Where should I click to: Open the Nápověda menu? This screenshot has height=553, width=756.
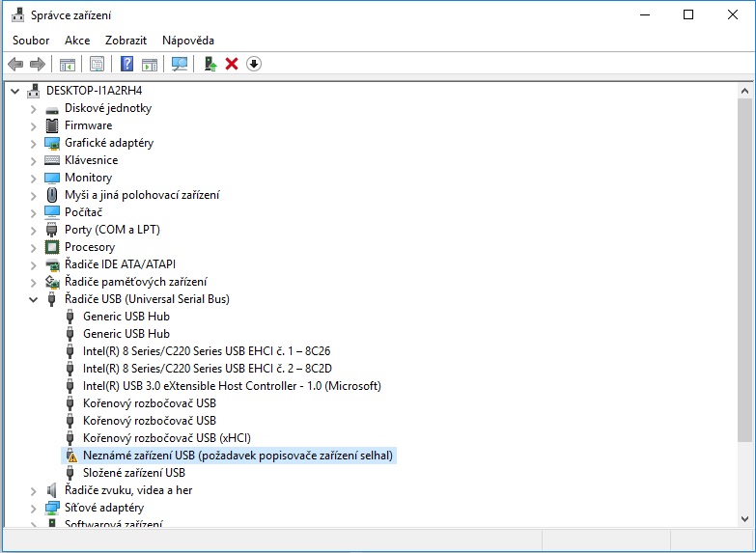pos(188,41)
